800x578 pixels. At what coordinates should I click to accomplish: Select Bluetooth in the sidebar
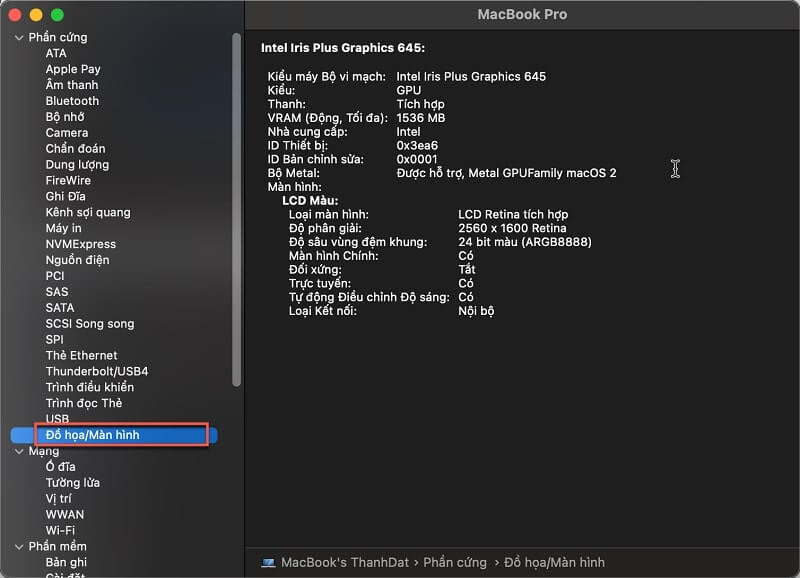(72, 101)
